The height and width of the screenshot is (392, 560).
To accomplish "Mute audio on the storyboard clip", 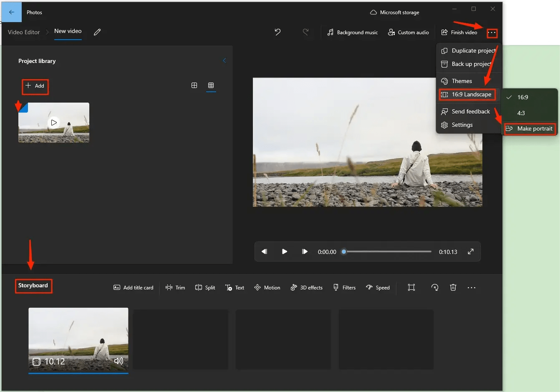I will click(119, 361).
